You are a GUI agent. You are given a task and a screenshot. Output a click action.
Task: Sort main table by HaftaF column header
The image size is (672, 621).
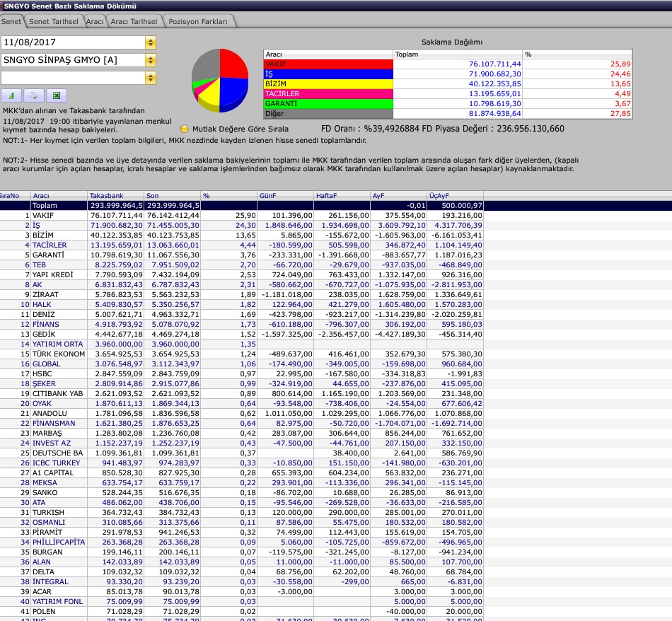tap(342, 196)
